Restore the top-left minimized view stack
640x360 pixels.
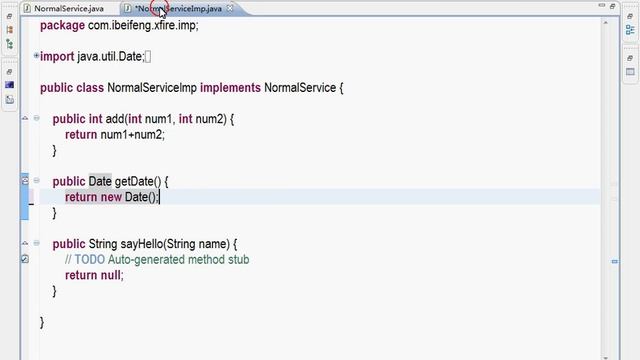pos(9,16)
